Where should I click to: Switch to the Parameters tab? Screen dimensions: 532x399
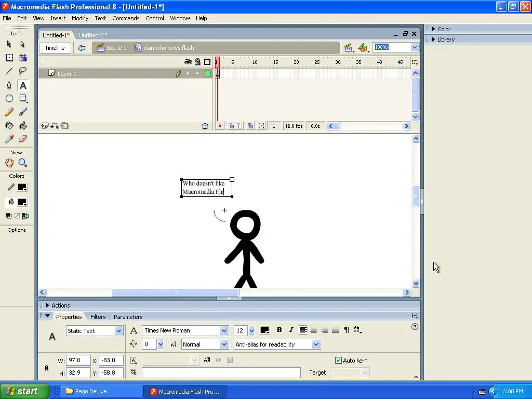click(x=128, y=317)
